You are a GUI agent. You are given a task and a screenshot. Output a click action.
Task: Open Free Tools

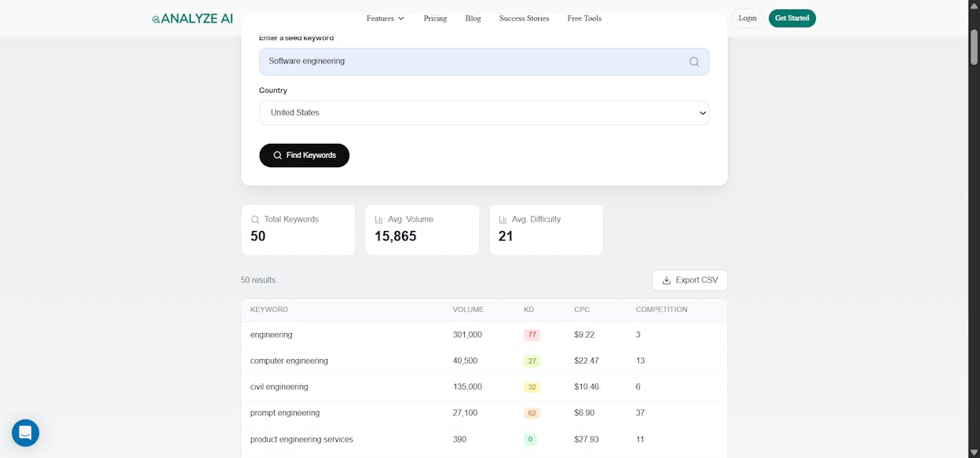point(584,18)
